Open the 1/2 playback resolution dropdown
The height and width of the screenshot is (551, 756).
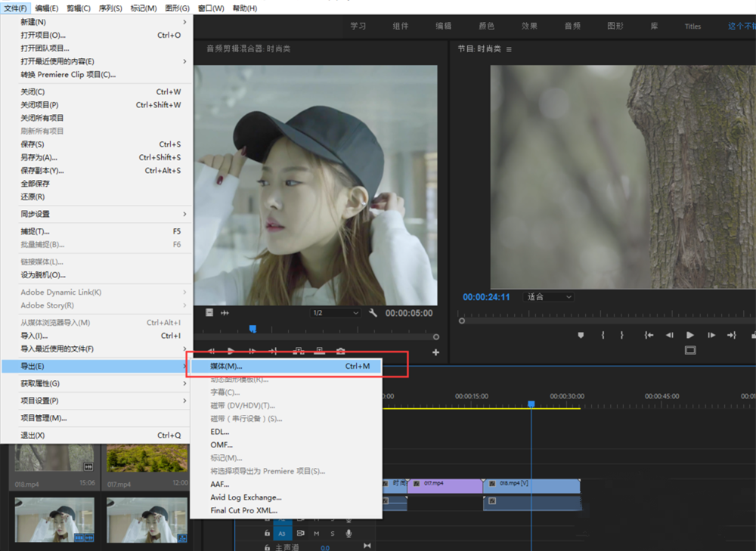(334, 313)
